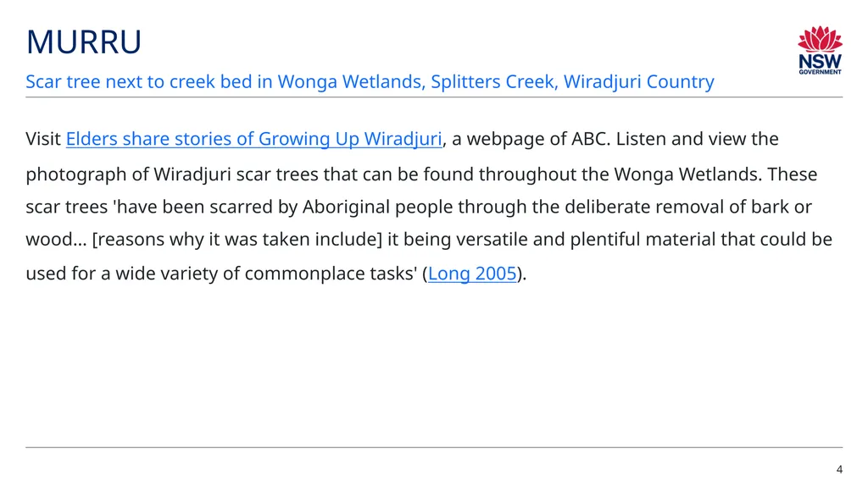Click the NSW Government waratah logo
Image resolution: width=868 pixels, height=487 pixels.
820,50
